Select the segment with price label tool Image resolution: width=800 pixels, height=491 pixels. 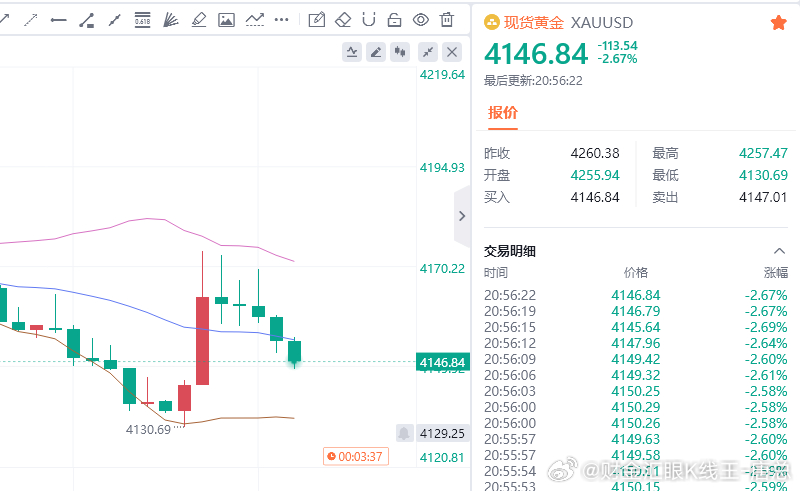pyautogui.click(x=86, y=20)
